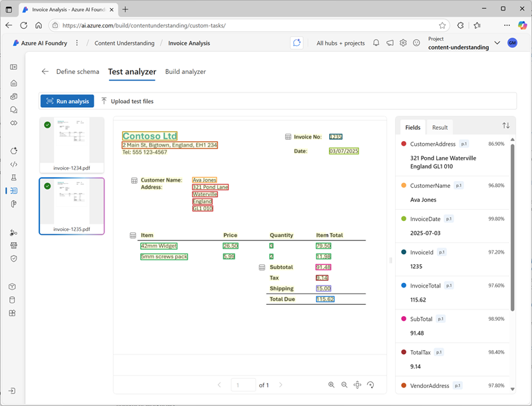Select the Test analyzer tab
532x406 pixels.
132,72
